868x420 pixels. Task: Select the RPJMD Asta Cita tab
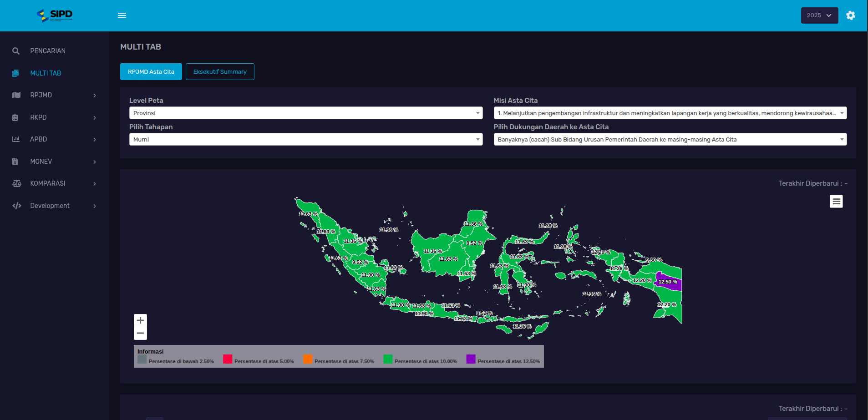pos(151,72)
